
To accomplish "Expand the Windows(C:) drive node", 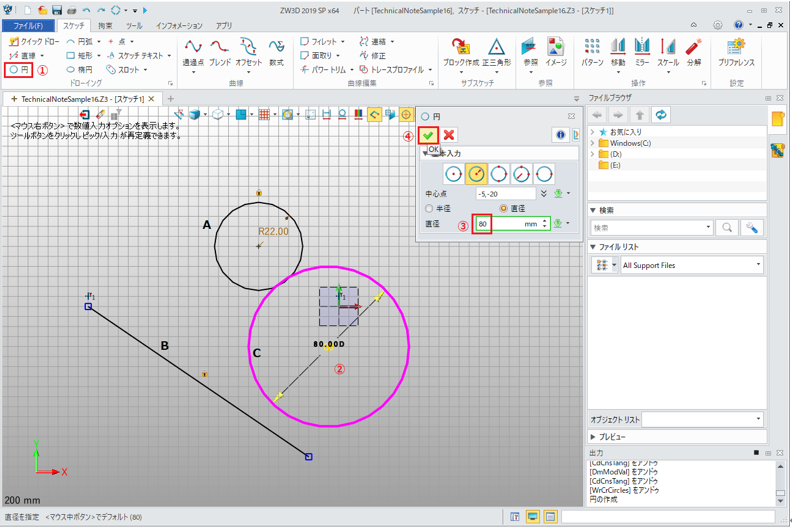I will [x=592, y=143].
